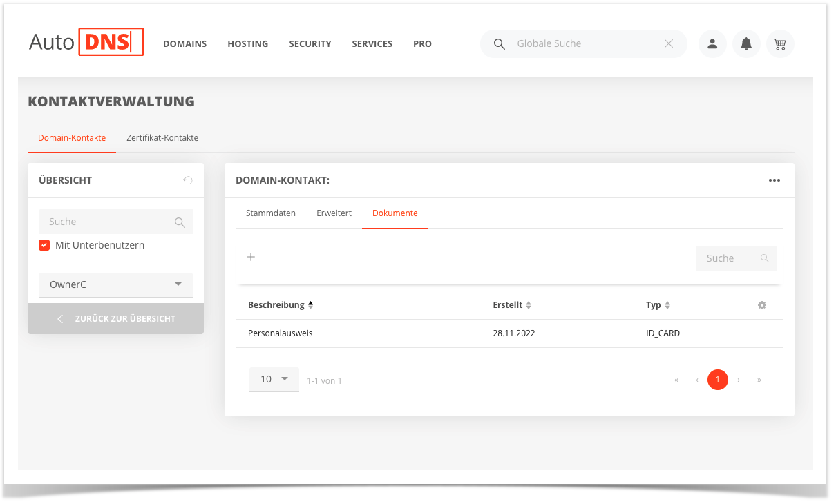Open the SERVICES menu
The image size is (836, 504).
(372, 43)
